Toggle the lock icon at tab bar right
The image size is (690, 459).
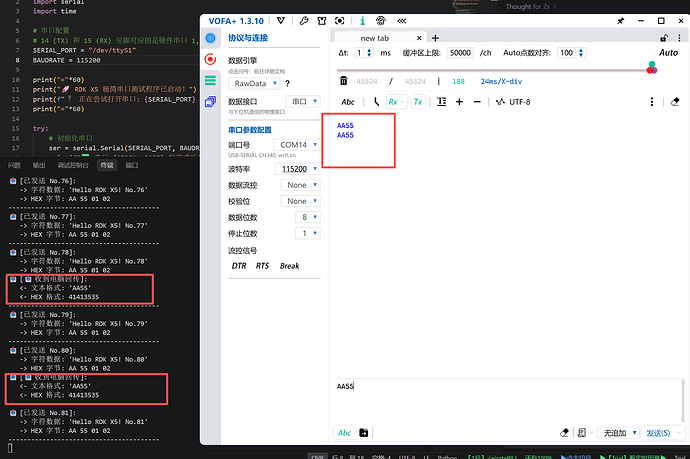[664, 38]
